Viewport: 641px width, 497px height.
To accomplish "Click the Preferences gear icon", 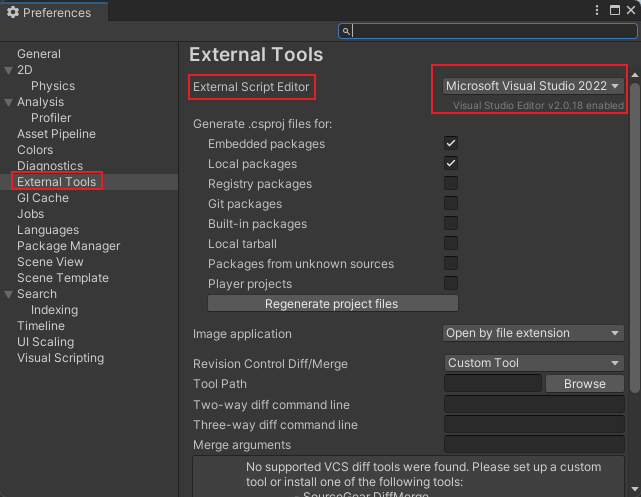I will pos(13,12).
